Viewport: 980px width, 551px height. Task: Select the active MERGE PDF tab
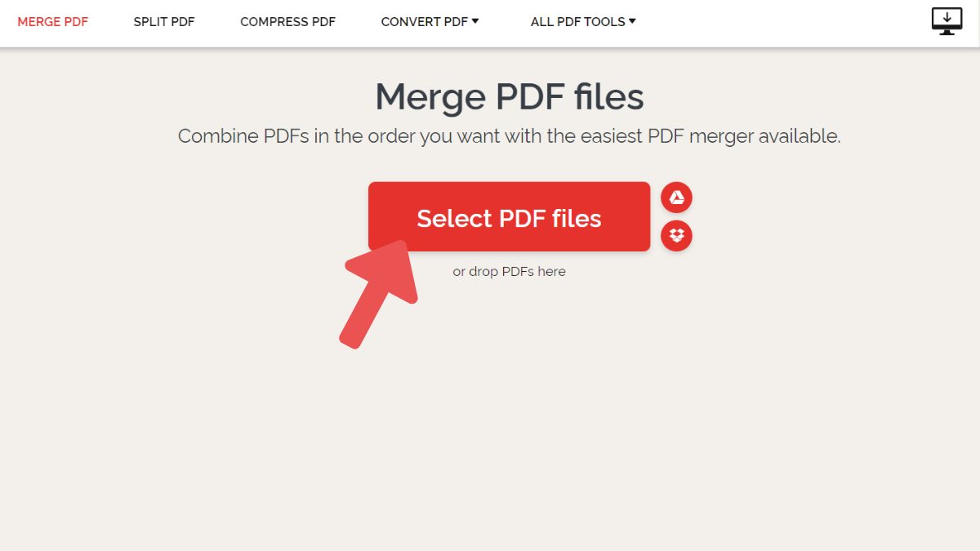(x=53, y=21)
